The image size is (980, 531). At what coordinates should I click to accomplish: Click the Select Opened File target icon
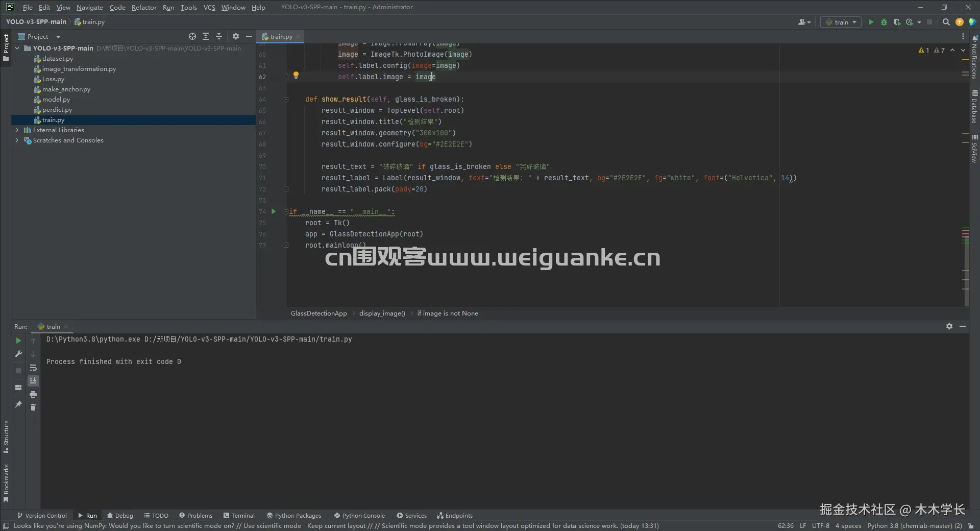click(x=192, y=36)
